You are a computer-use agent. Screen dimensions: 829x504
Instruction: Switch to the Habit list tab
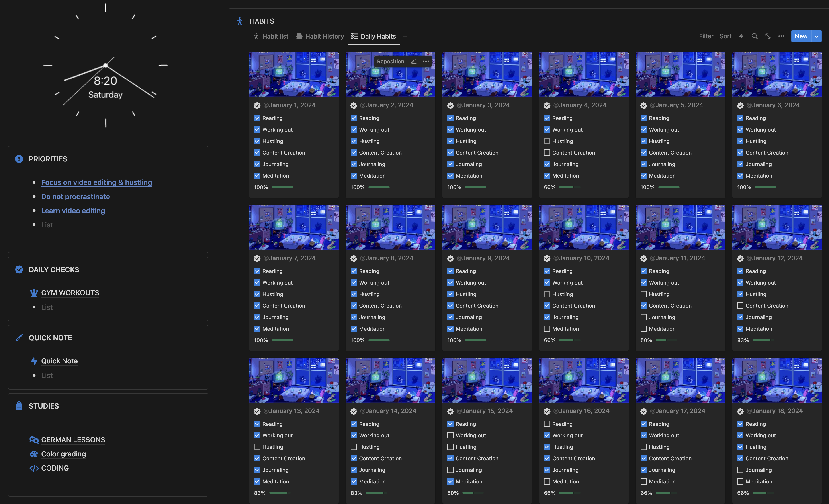pos(270,36)
